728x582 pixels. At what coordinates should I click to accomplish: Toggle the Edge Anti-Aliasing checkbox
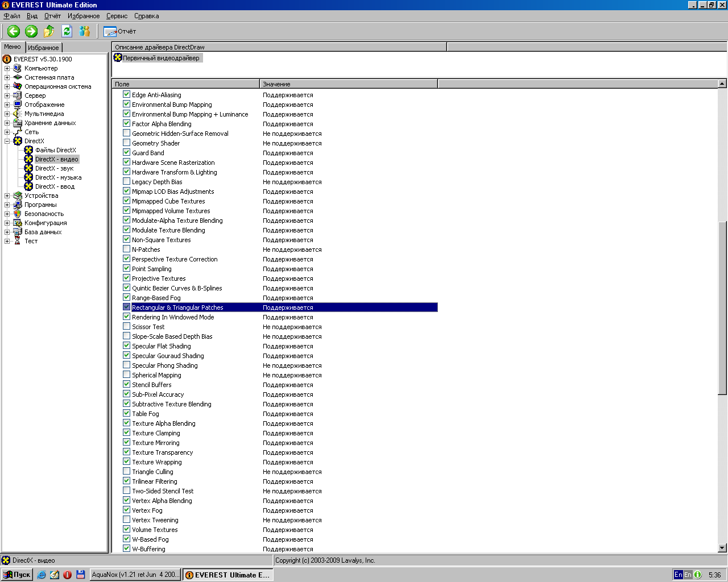coord(127,94)
